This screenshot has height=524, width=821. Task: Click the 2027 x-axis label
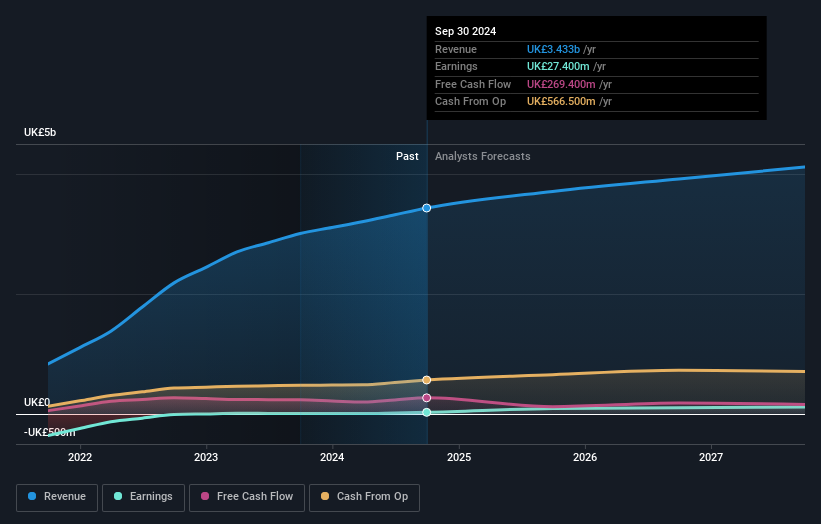[x=711, y=457]
